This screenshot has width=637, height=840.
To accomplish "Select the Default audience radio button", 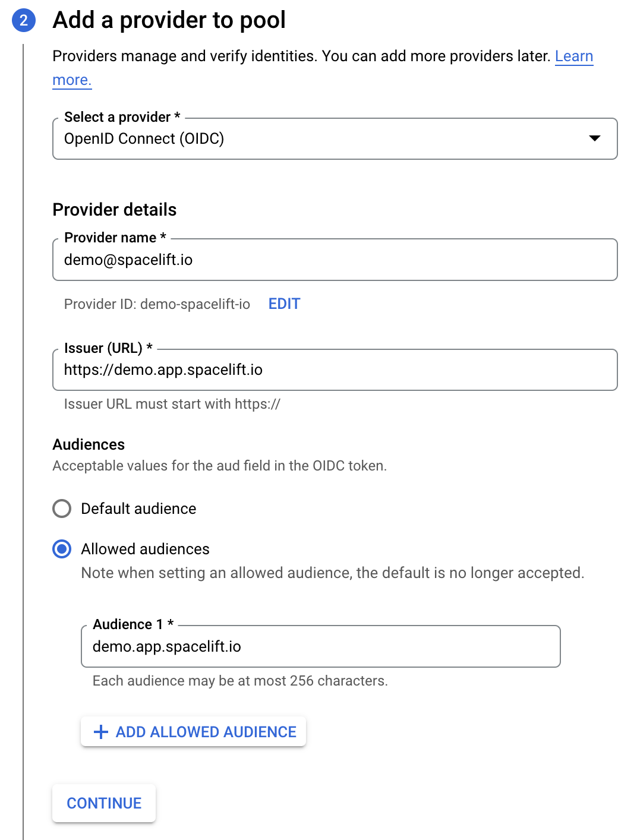I will pos(61,509).
